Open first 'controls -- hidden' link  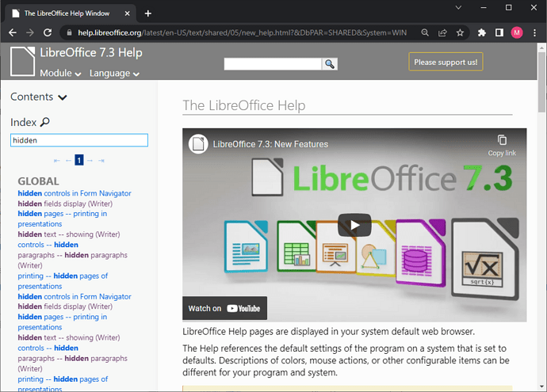click(x=48, y=245)
